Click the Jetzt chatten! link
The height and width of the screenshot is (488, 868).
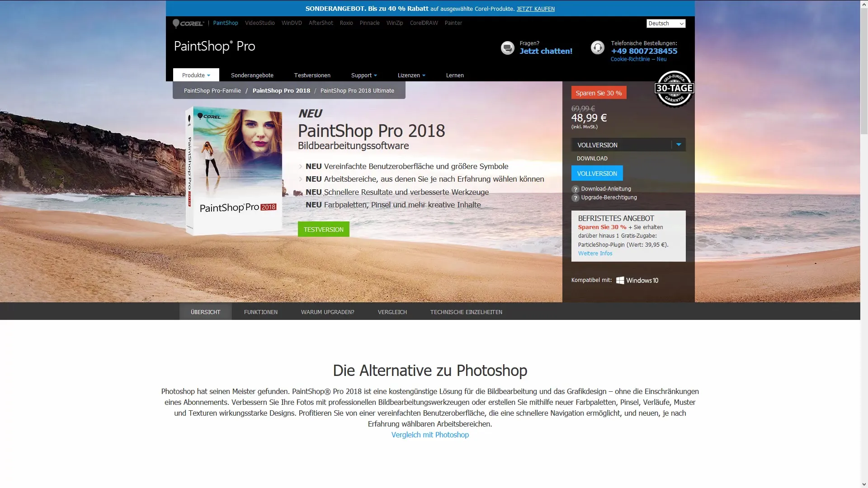546,51
